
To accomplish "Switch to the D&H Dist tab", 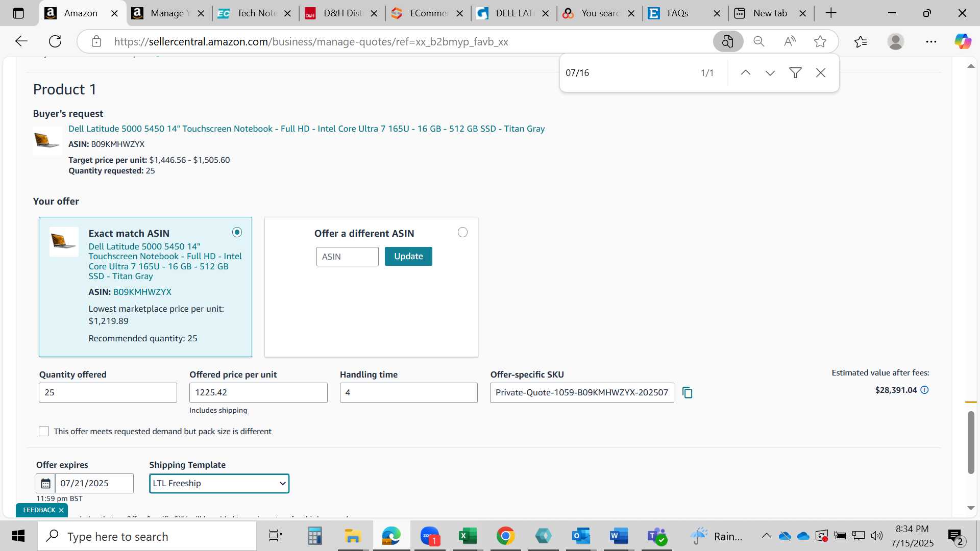I will pos(341,13).
